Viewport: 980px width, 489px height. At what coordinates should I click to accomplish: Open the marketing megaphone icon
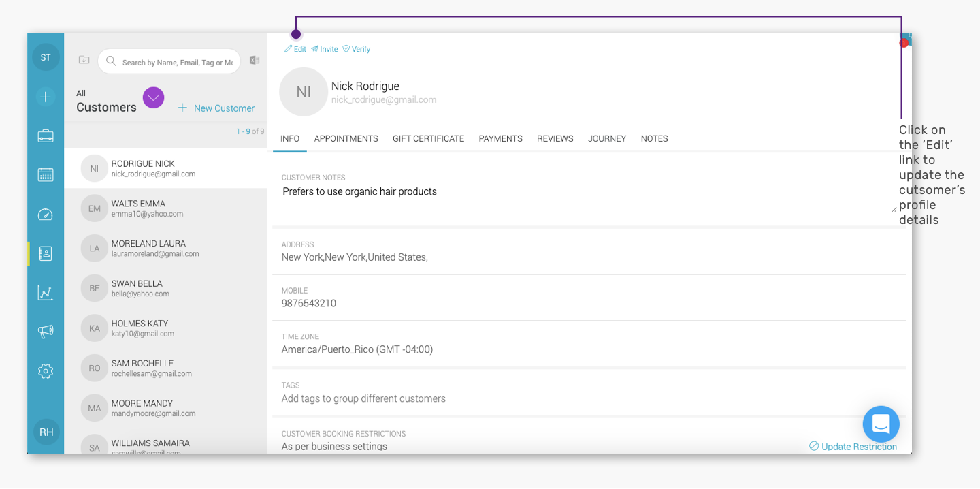point(46,332)
